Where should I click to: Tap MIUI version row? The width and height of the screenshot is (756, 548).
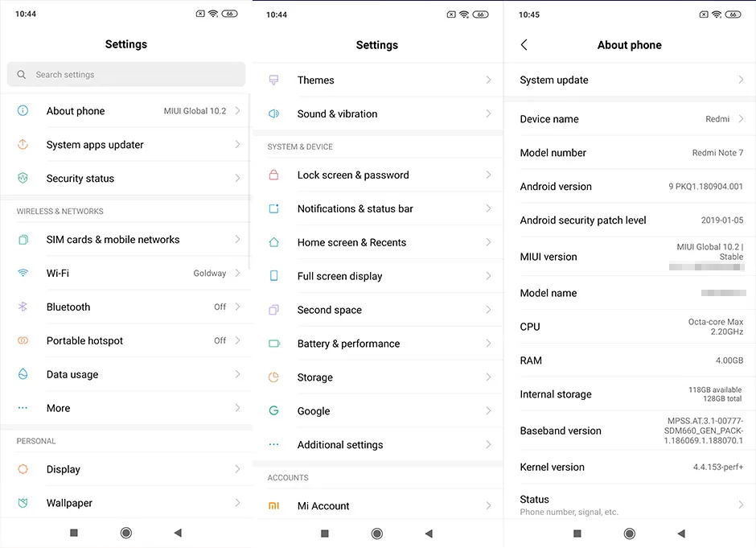click(630, 257)
